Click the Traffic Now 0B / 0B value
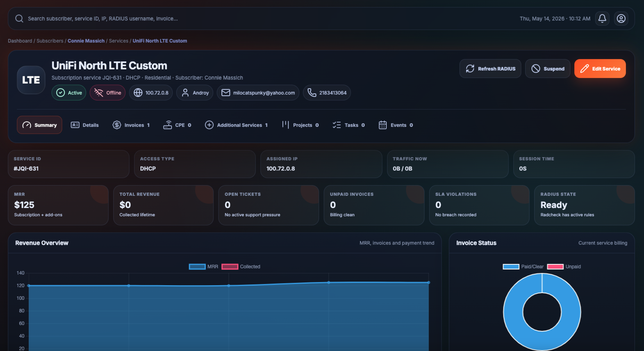Screen dimensions: 644x351 [x=402, y=169]
